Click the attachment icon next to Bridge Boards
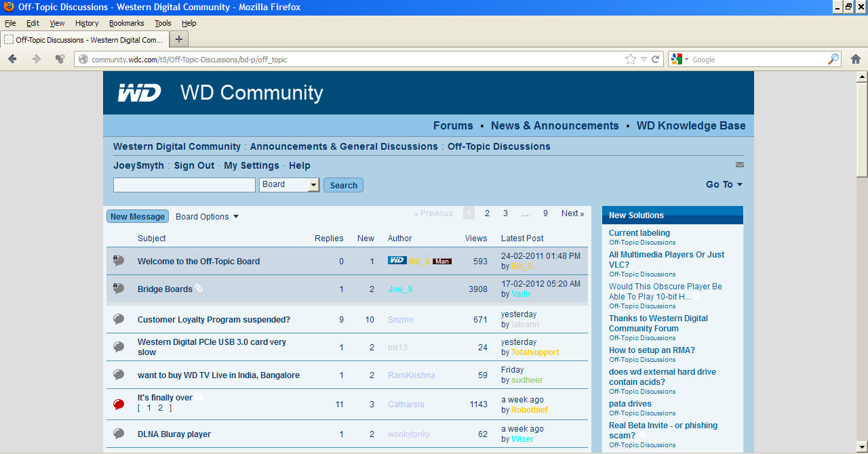 (199, 288)
